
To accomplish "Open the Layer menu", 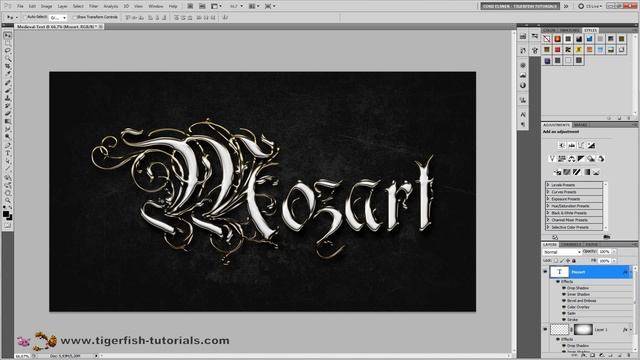I will click(62, 6).
